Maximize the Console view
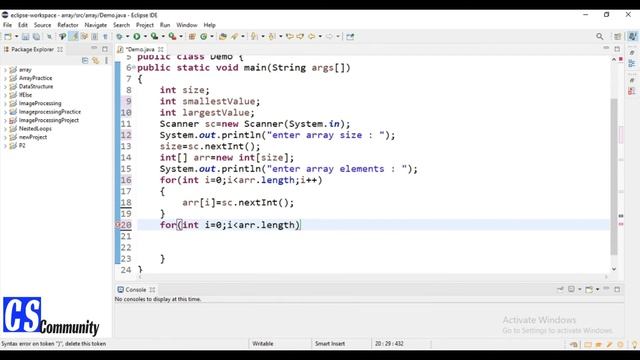This screenshot has height=360, width=640. (x=617, y=289)
